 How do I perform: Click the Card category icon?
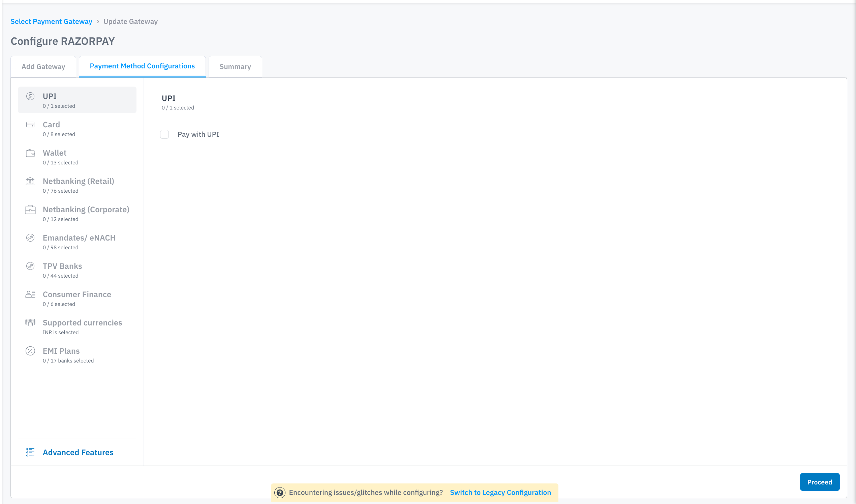[x=30, y=125]
